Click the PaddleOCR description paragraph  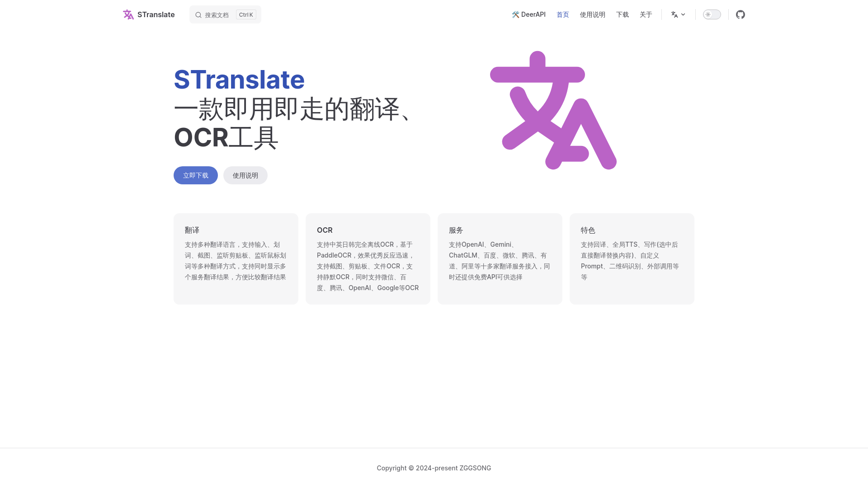click(368, 266)
